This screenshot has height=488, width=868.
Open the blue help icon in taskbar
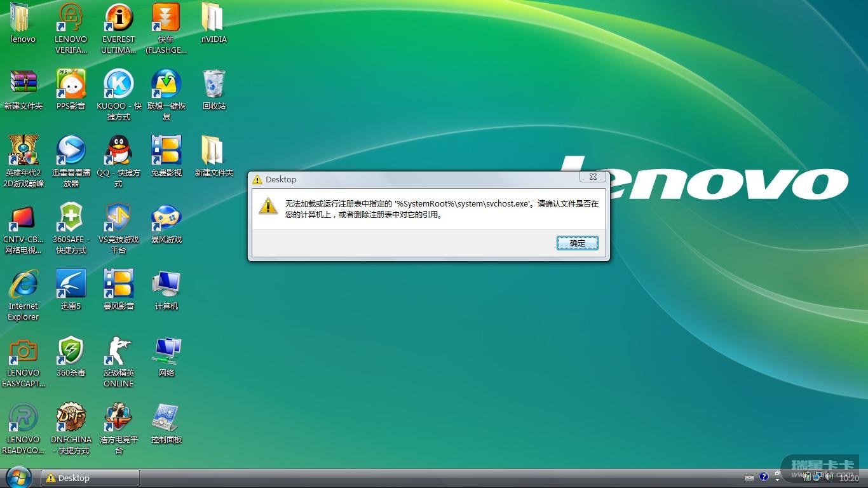764,477
